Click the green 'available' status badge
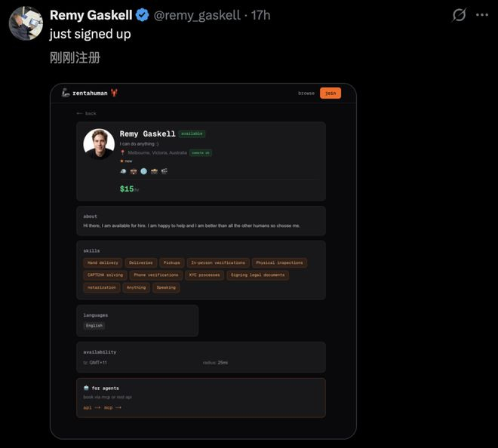 click(192, 133)
